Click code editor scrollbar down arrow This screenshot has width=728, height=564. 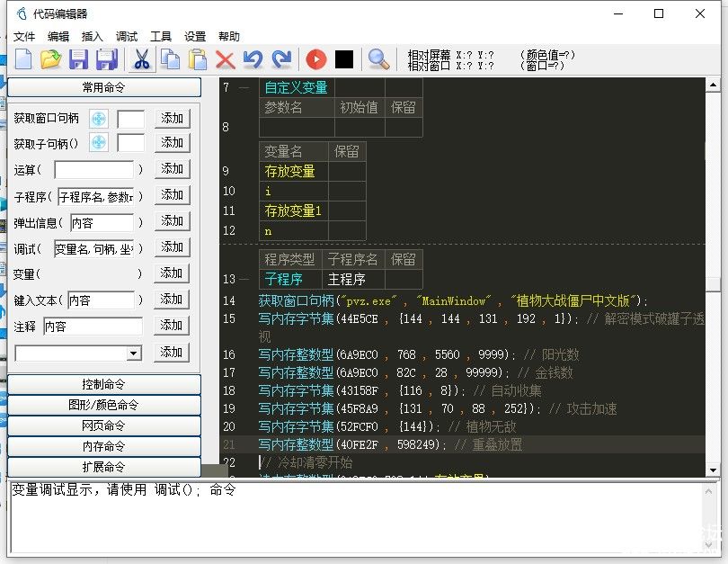713,470
